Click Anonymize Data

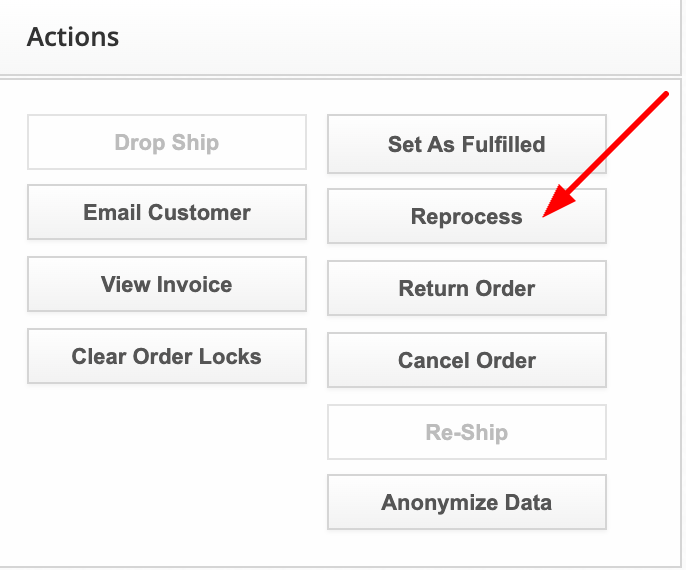[x=466, y=502]
